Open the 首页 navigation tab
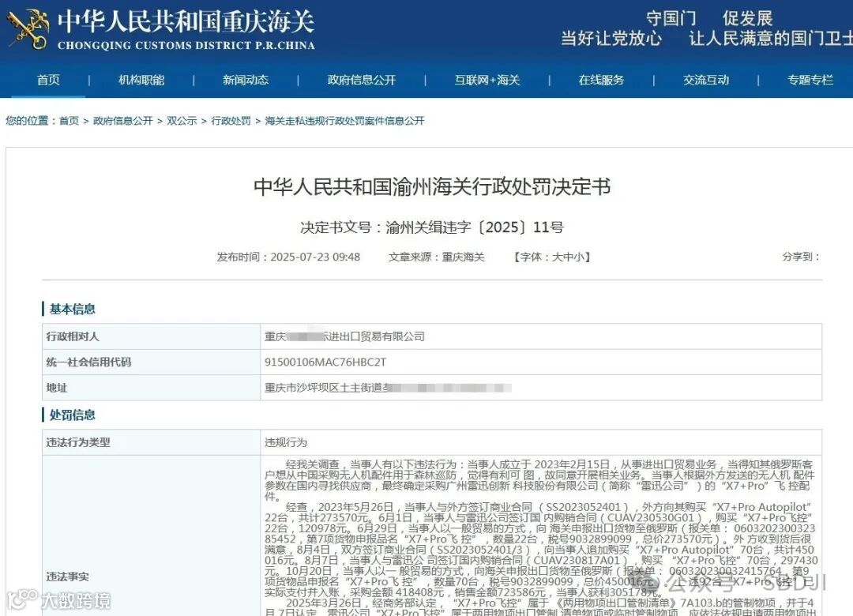The image size is (853, 616). tap(48, 80)
